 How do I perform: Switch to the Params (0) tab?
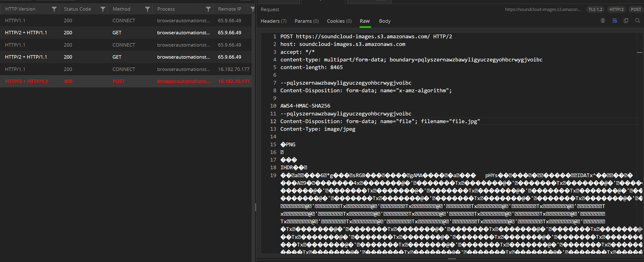click(307, 21)
